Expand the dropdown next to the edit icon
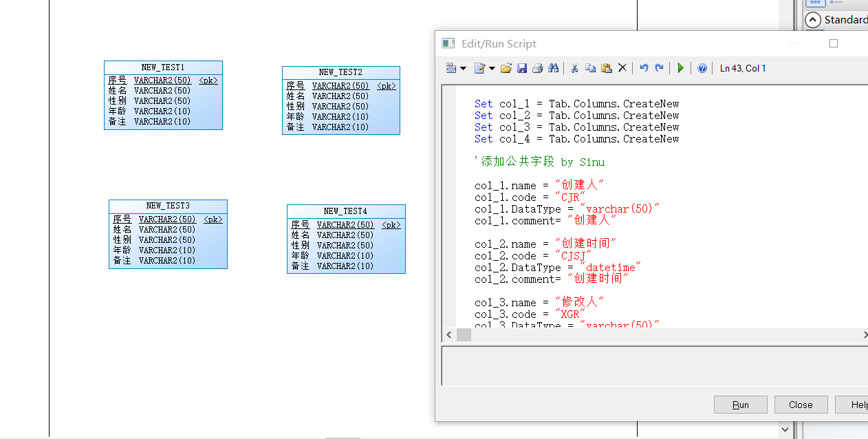The width and height of the screenshot is (868, 439). pyautogui.click(x=491, y=67)
